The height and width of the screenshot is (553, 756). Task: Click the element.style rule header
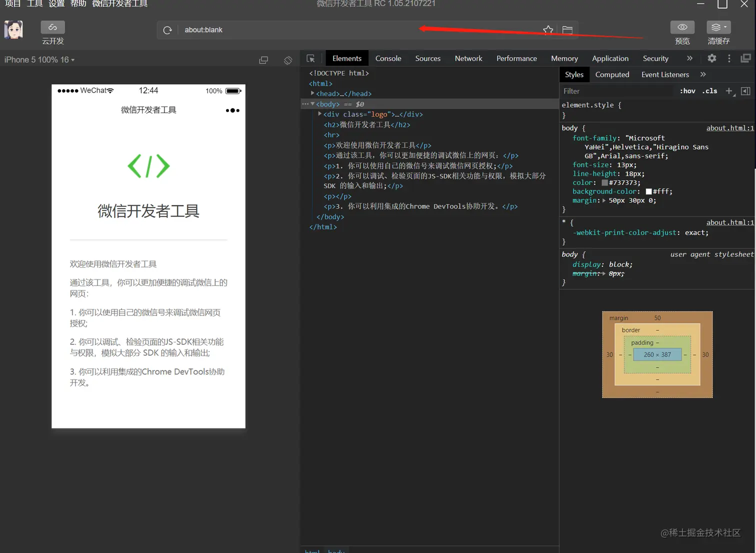coord(591,105)
